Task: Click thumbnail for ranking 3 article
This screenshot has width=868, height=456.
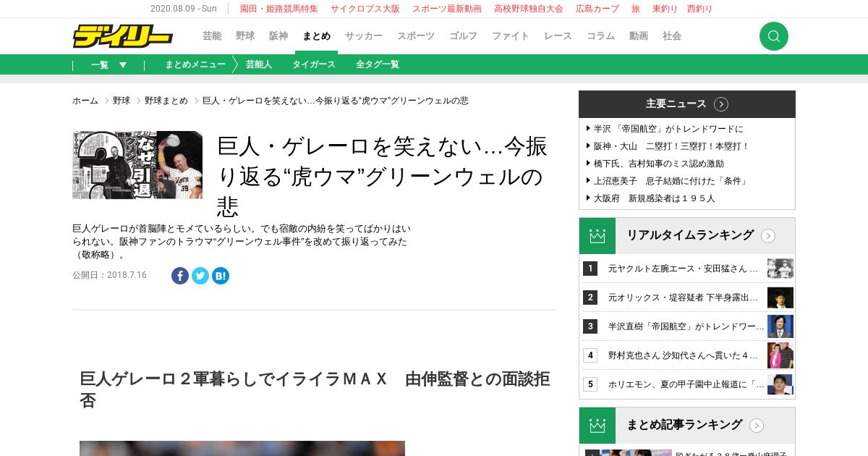Action: (x=780, y=326)
